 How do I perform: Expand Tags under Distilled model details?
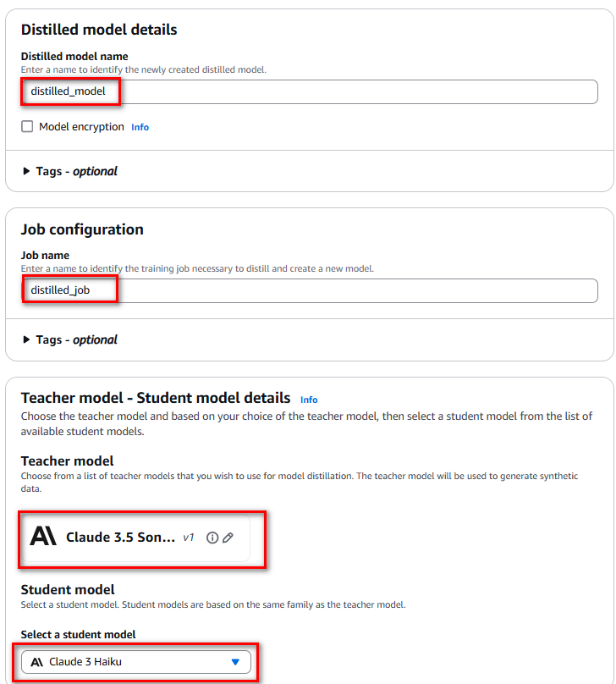tap(69, 171)
